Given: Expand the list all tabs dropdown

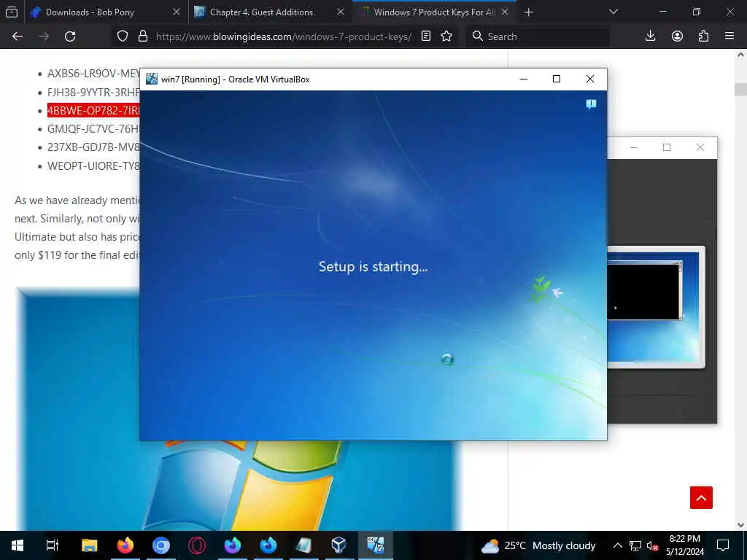Looking at the screenshot, I should click(614, 12).
